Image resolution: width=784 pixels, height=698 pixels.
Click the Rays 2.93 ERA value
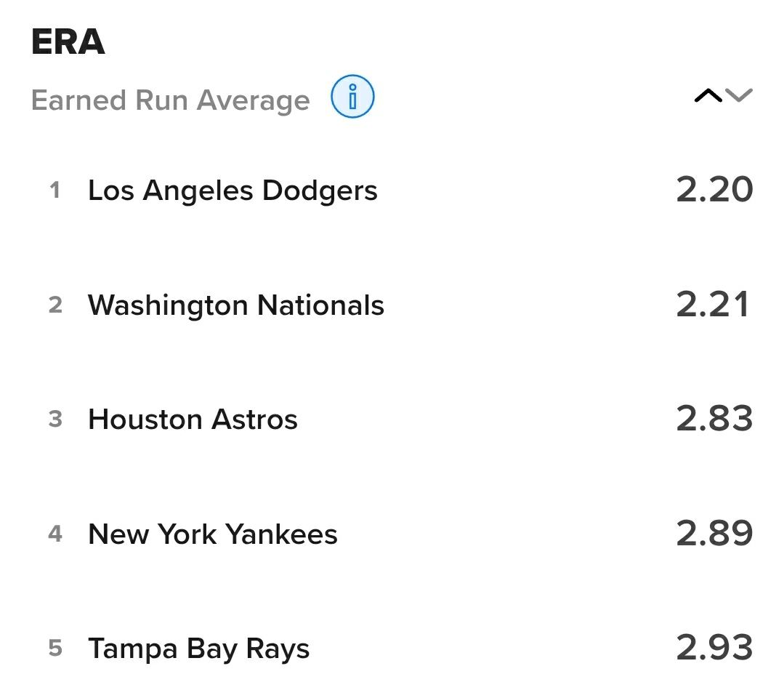(x=714, y=648)
